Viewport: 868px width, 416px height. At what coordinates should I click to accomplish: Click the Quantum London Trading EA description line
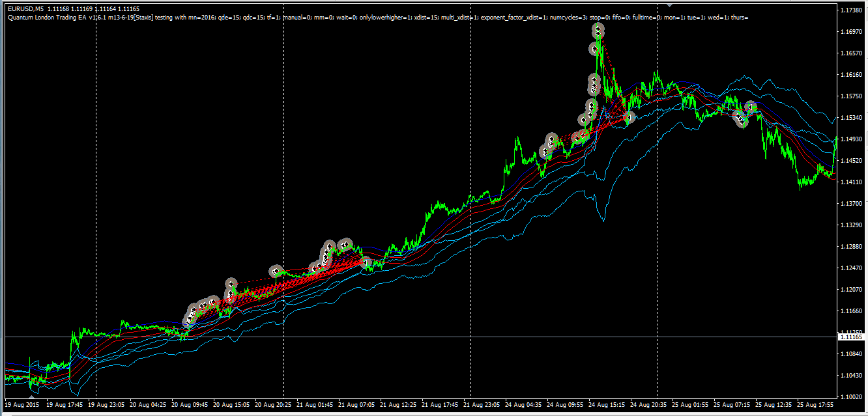pos(377,18)
